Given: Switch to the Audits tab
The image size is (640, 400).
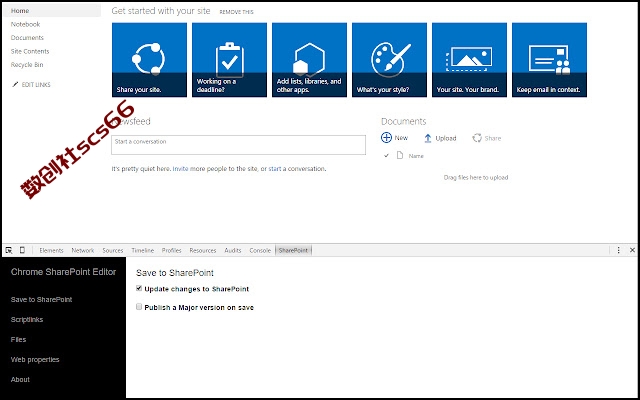Looking at the screenshot, I should (233, 250).
